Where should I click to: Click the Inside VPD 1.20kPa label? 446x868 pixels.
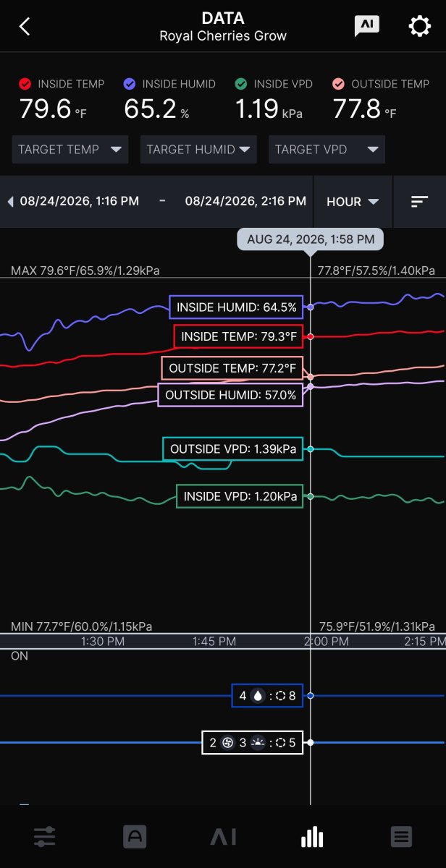tap(240, 496)
